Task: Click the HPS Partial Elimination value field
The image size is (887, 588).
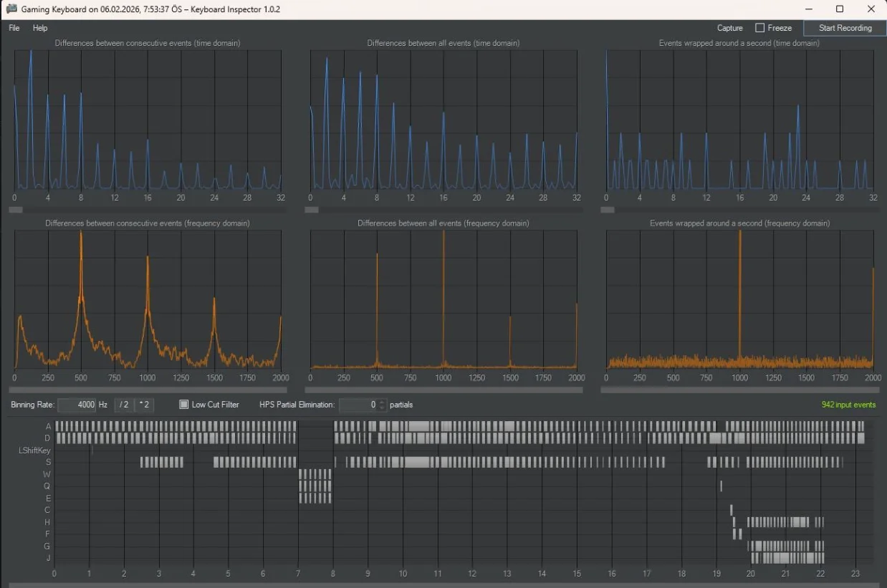Action: pos(358,405)
